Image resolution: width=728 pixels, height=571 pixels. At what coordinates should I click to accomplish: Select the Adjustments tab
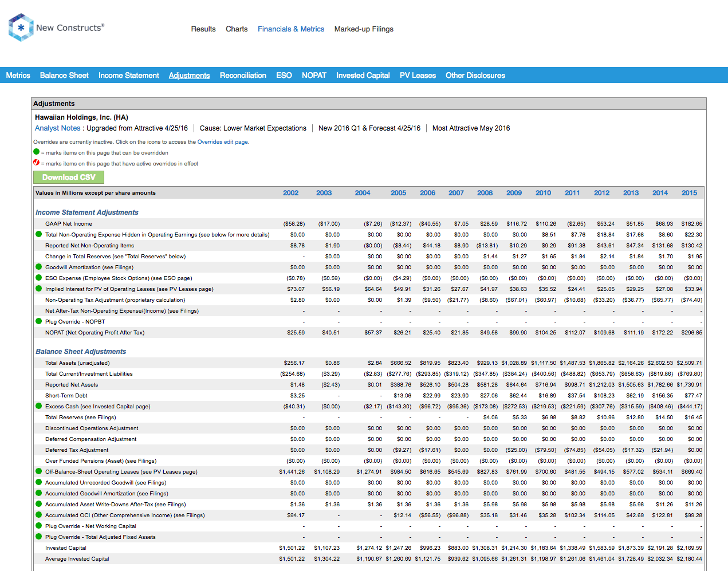(189, 76)
